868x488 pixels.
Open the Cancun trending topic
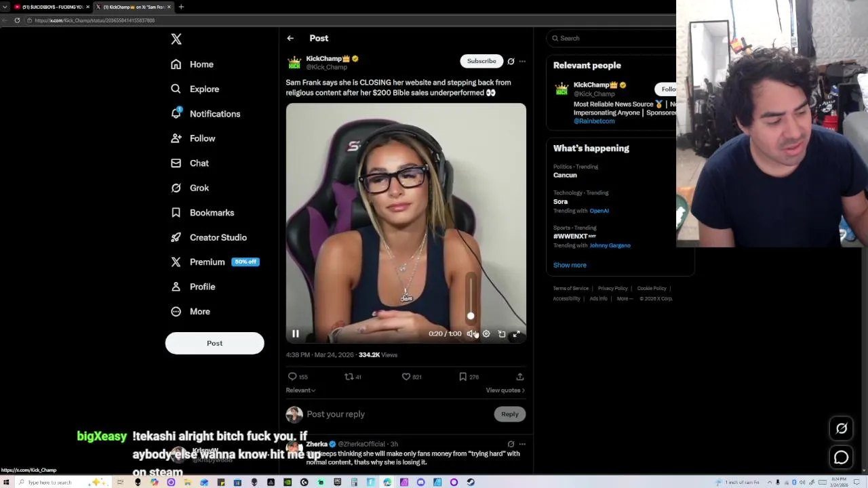click(565, 175)
